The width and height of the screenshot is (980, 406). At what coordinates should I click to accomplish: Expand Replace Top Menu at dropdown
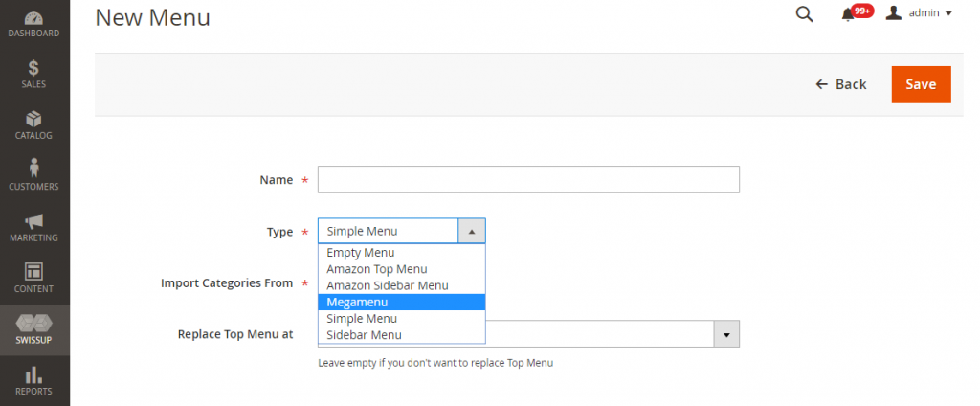tap(726, 334)
